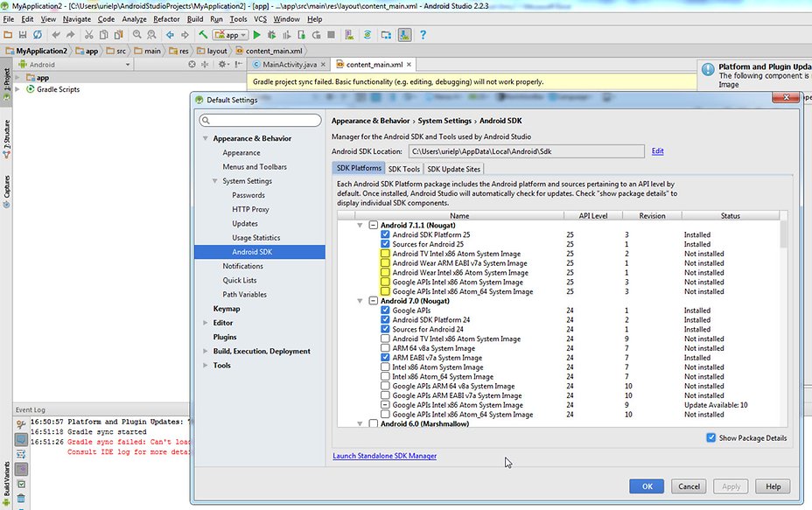
Task: Click the Android SDK Location path field
Action: point(527,151)
